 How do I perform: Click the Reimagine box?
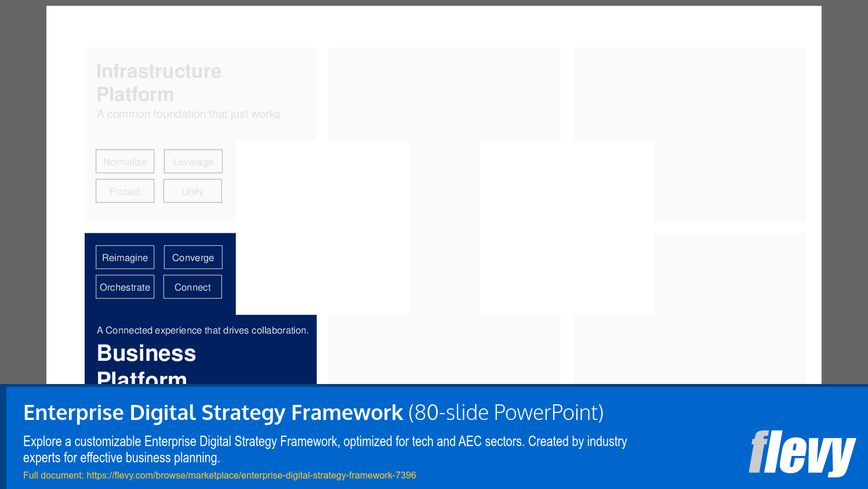[125, 258]
